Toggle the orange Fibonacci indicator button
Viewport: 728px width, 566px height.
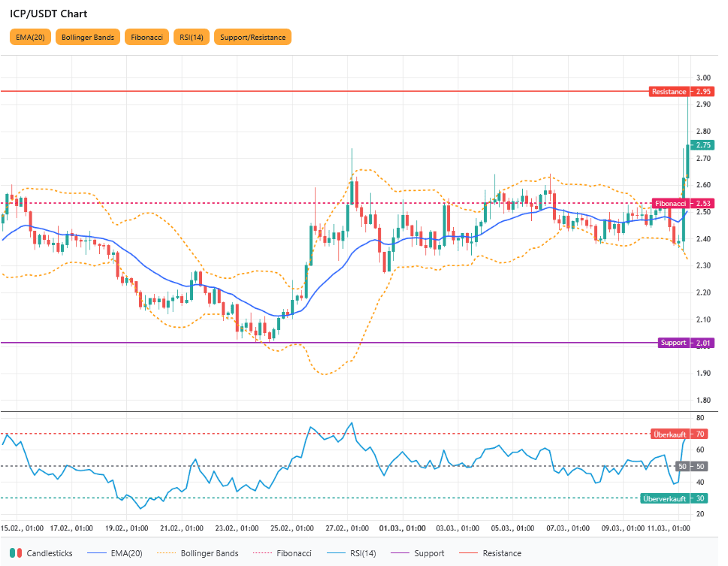point(147,37)
